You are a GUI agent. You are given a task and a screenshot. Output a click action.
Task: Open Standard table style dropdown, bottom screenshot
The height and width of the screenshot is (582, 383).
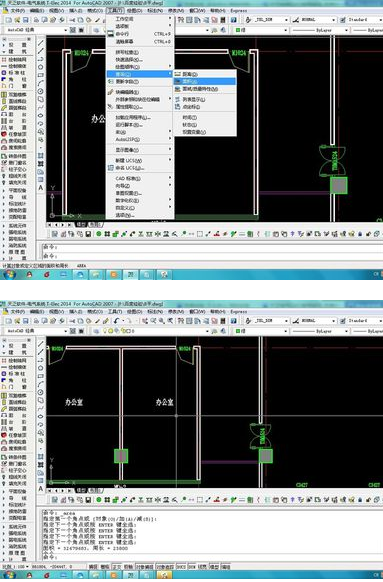[x=380, y=321]
